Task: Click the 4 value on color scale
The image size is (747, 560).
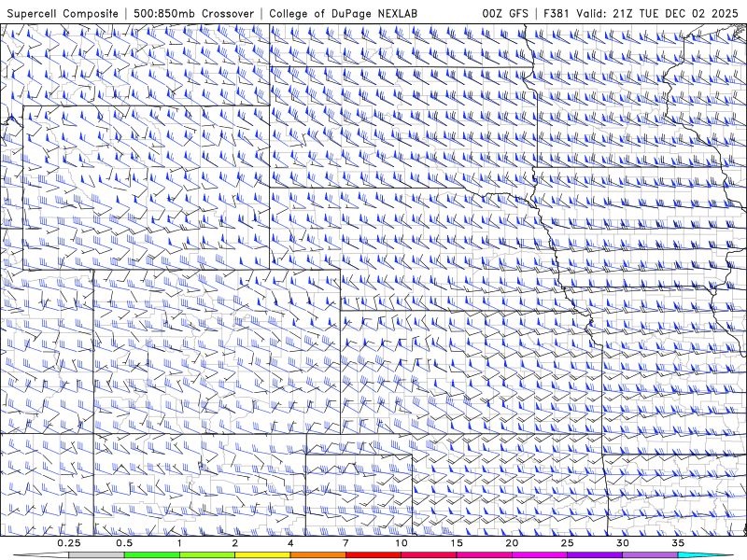Action: pos(290,543)
